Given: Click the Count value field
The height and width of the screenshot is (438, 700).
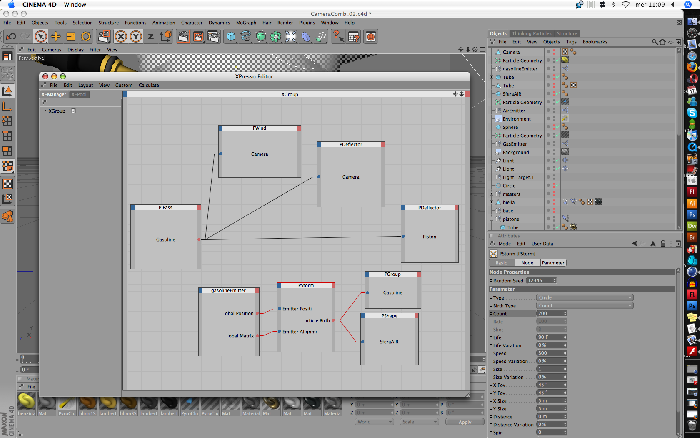Looking at the screenshot, I should [x=550, y=313].
